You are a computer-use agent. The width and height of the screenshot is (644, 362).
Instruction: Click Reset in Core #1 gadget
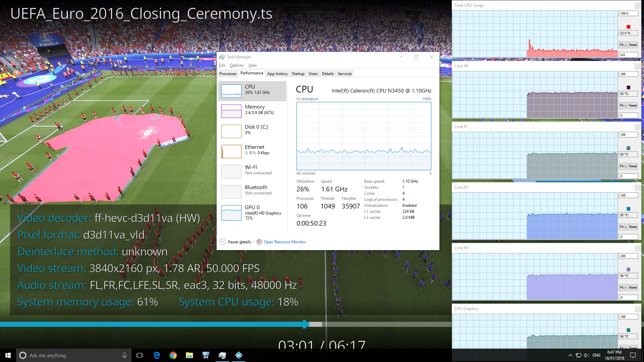pyautogui.click(x=633, y=166)
